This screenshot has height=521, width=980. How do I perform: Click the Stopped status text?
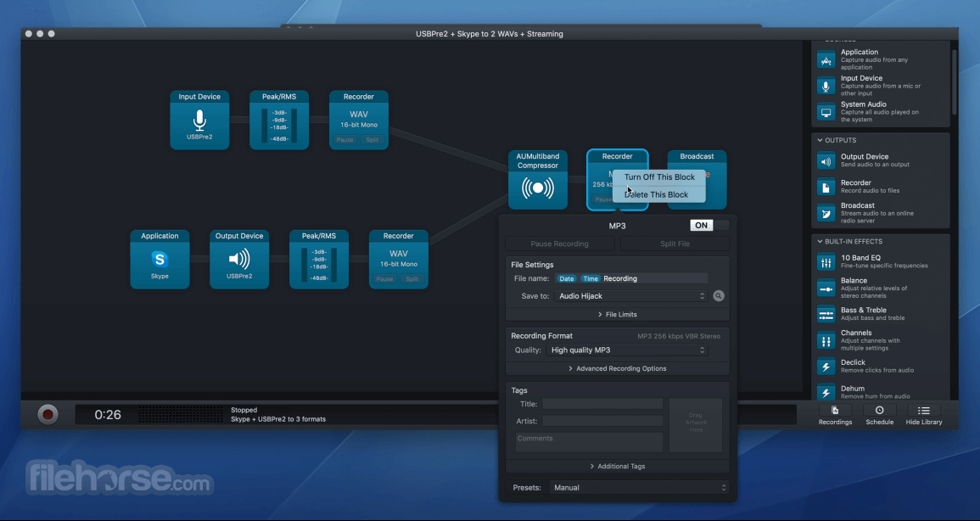[x=244, y=411]
